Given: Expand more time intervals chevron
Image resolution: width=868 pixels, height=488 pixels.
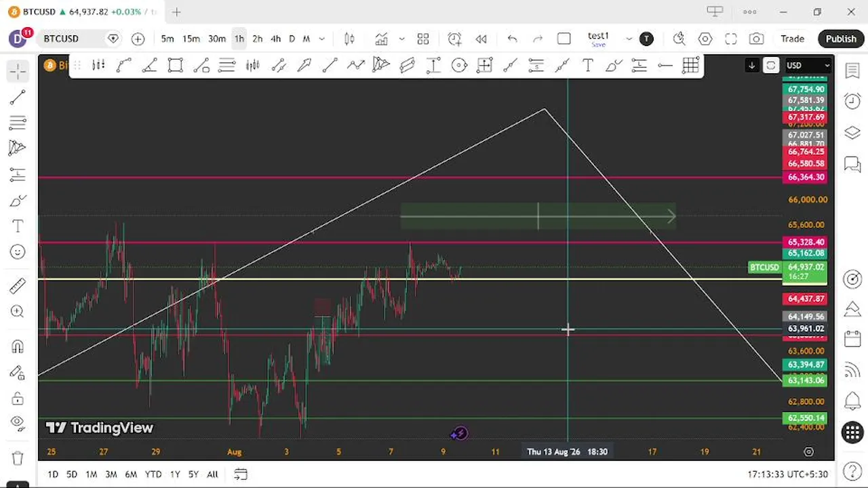Looking at the screenshot, I should 321,39.
